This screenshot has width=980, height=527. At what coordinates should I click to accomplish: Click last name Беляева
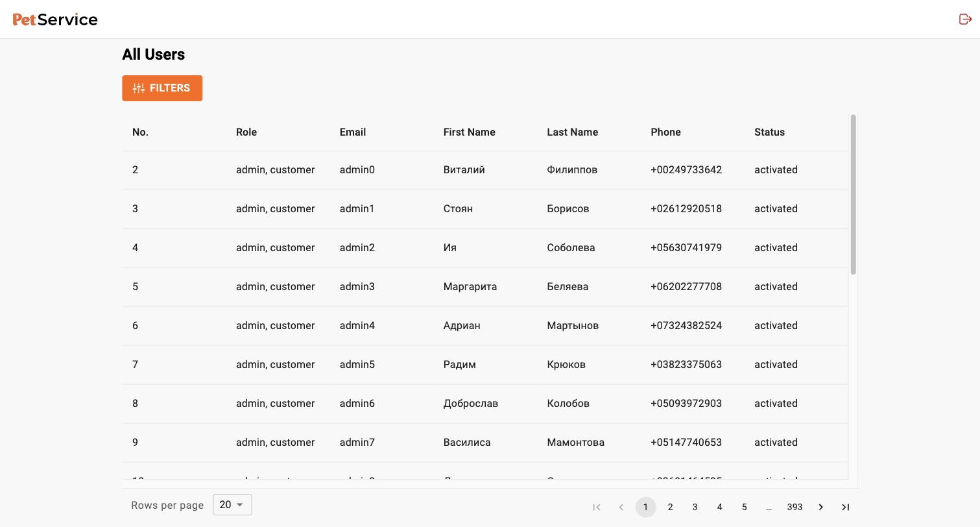(x=568, y=286)
